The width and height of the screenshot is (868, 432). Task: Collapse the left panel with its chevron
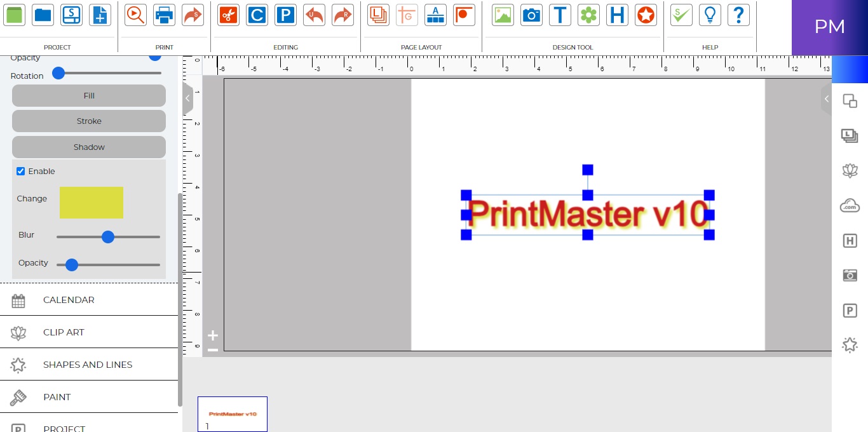[x=187, y=98]
